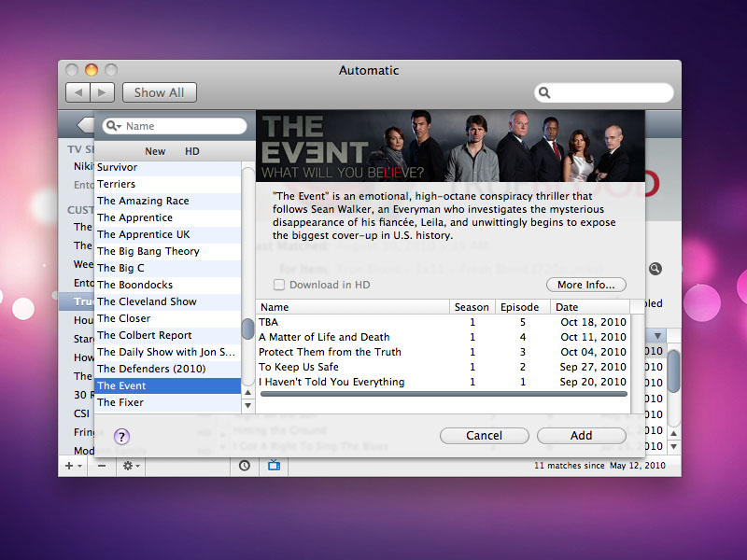
Task: Click the plus add subscription button
Action: (73, 466)
